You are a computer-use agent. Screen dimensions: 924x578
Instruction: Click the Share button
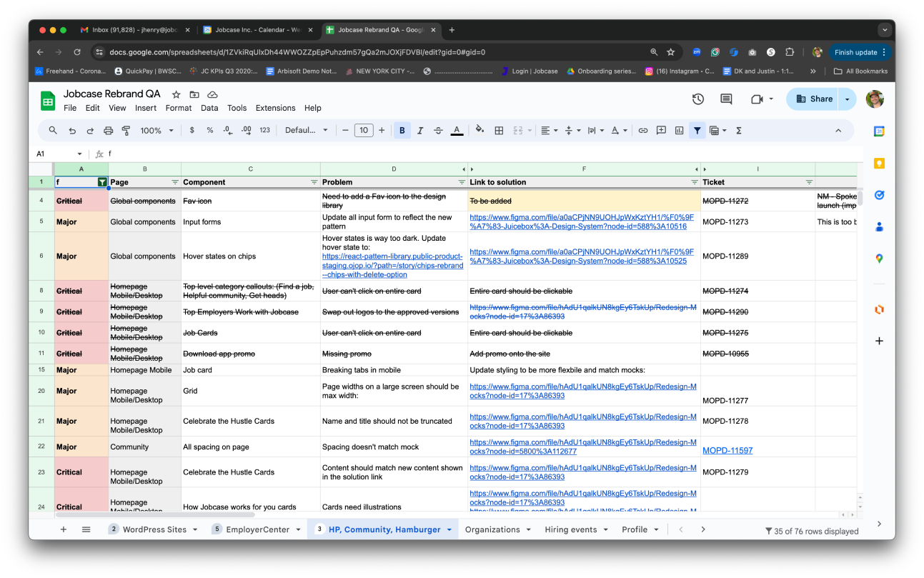click(813, 99)
